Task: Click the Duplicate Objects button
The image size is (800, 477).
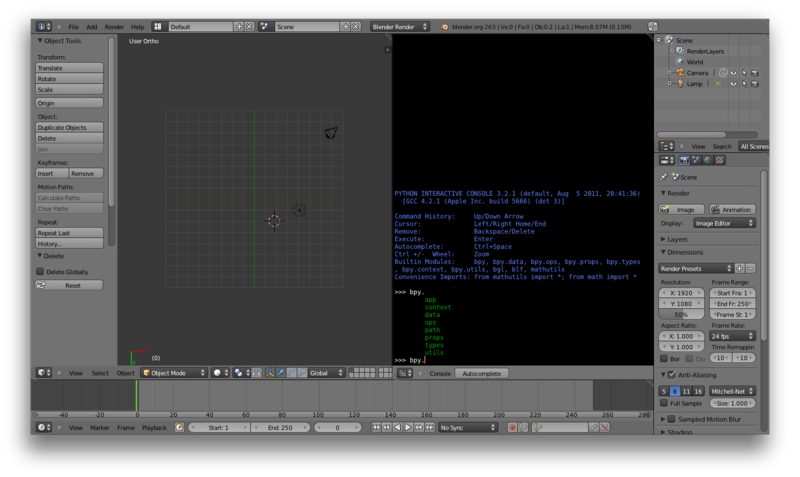Action: 69,128
